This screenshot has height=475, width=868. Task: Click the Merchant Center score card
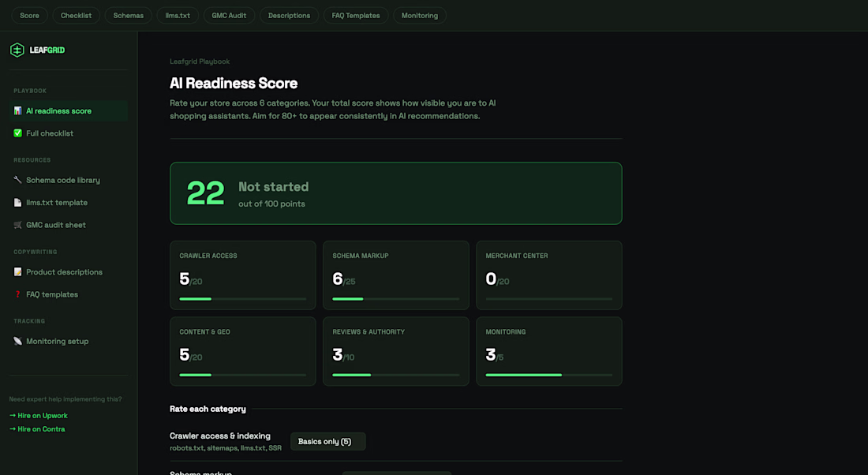tap(549, 275)
